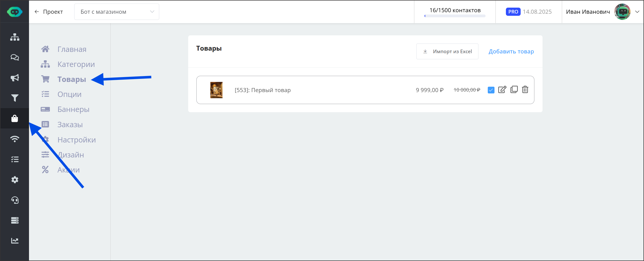
Task: Click the contacts usage progress bar
Action: click(455, 16)
